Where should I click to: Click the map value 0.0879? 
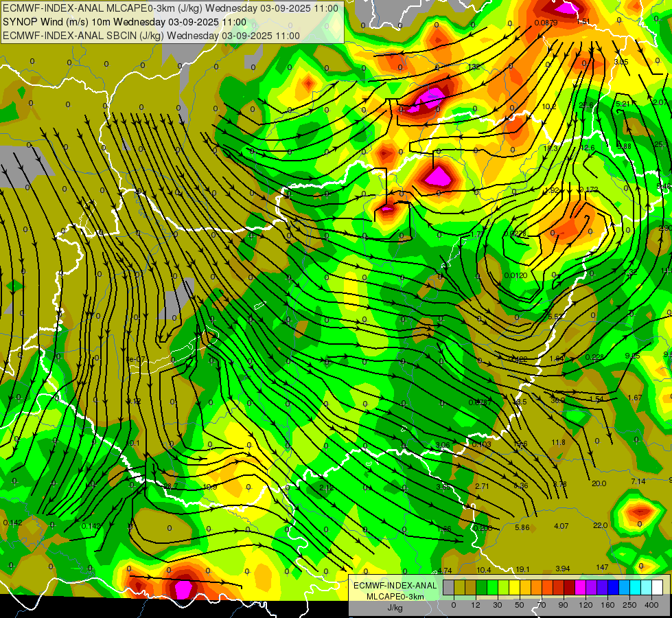click(546, 22)
